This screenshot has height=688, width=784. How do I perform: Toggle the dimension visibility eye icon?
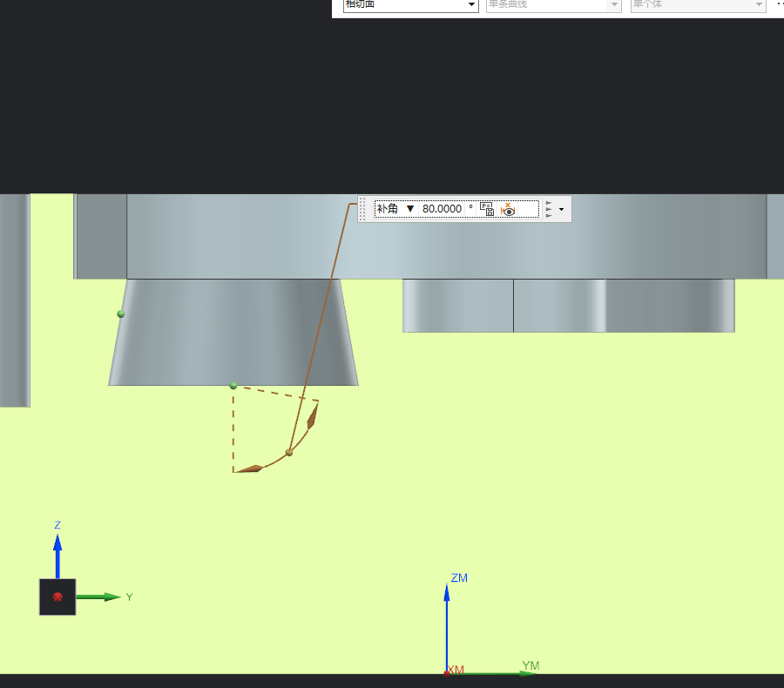tap(508, 209)
